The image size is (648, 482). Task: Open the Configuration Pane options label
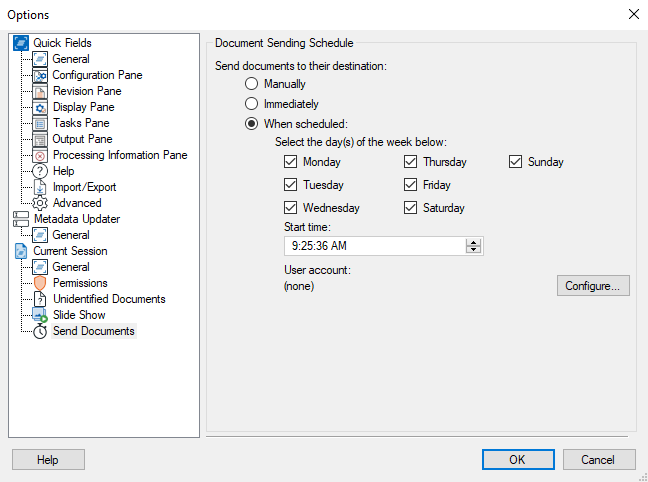[x=97, y=75]
